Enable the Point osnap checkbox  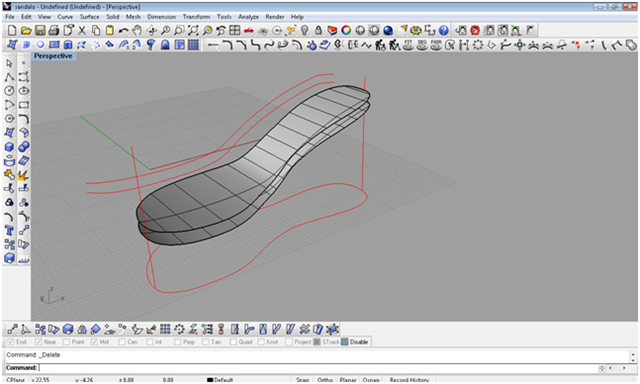click(67, 342)
